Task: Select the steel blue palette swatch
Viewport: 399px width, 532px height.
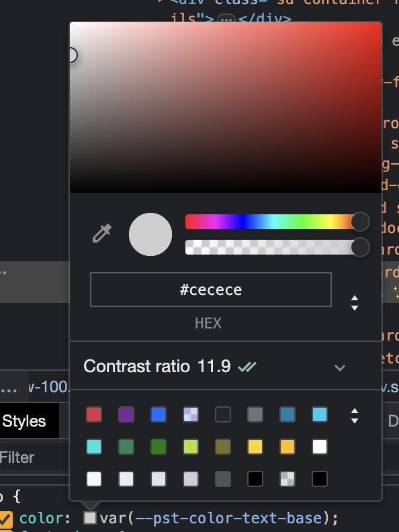Action: point(287,414)
